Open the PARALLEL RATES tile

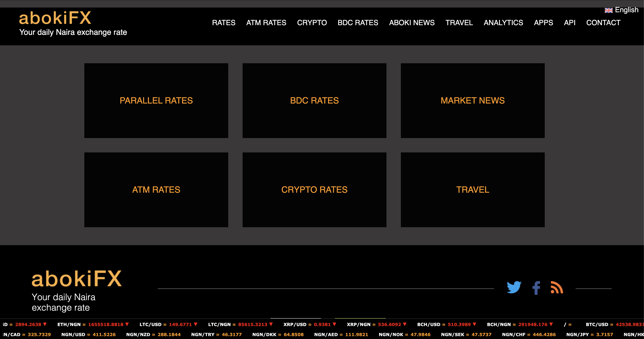[x=156, y=100]
